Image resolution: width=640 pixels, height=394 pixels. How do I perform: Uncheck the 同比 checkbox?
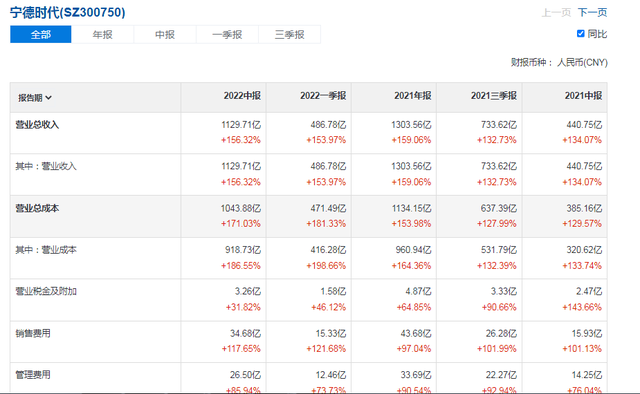tap(580, 33)
